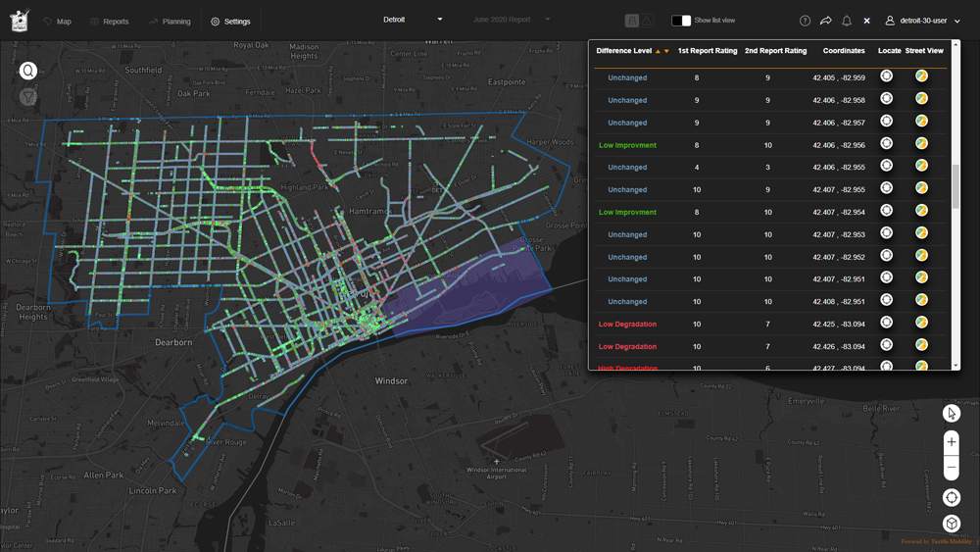Screen dimensions: 980x552
Task: Click scrollbar down arrow in table
Action: (x=955, y=366)
